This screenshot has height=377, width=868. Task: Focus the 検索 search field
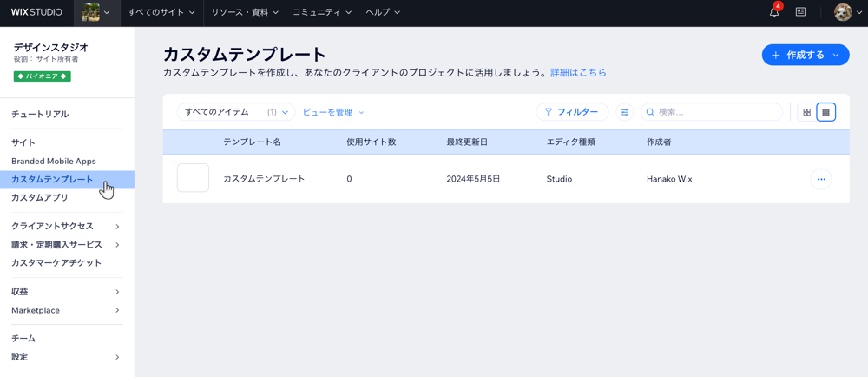tap(712, 112)
